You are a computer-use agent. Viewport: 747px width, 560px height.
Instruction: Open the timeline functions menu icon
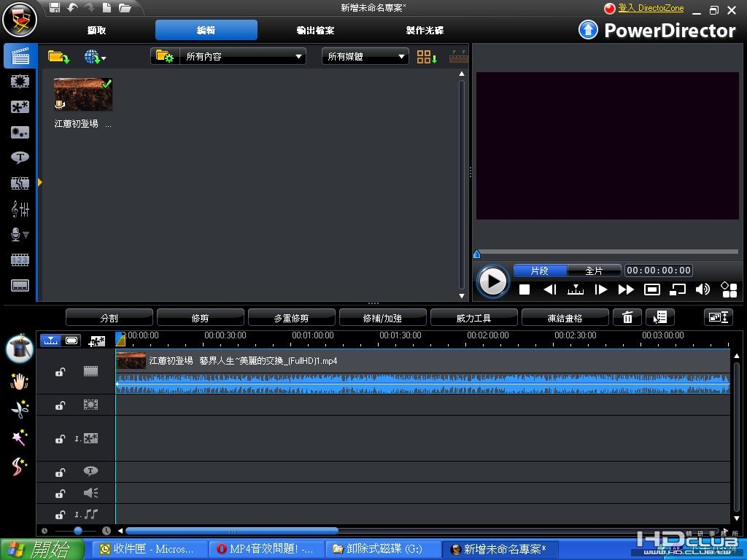[x=659, y=318]
